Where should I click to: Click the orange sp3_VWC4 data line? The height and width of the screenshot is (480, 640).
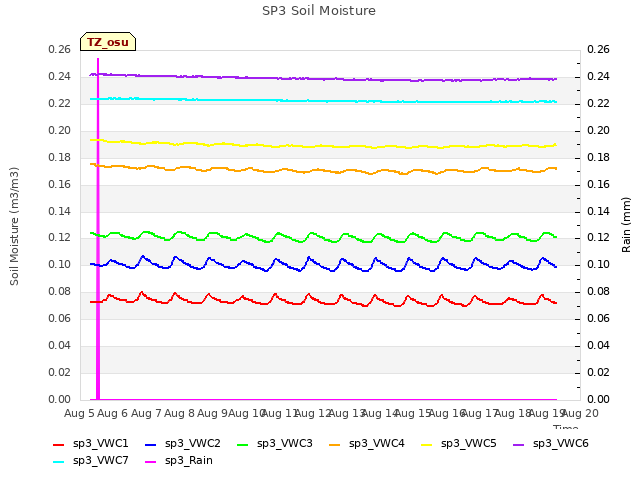[322, 171]
